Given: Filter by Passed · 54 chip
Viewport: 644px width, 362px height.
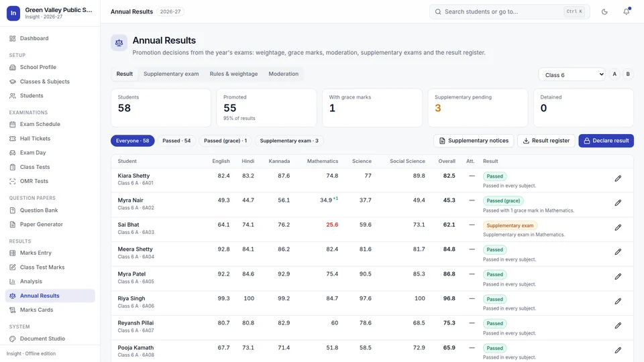Looking at the screenshot, I should pyautogui.click(x=176, y=141).
